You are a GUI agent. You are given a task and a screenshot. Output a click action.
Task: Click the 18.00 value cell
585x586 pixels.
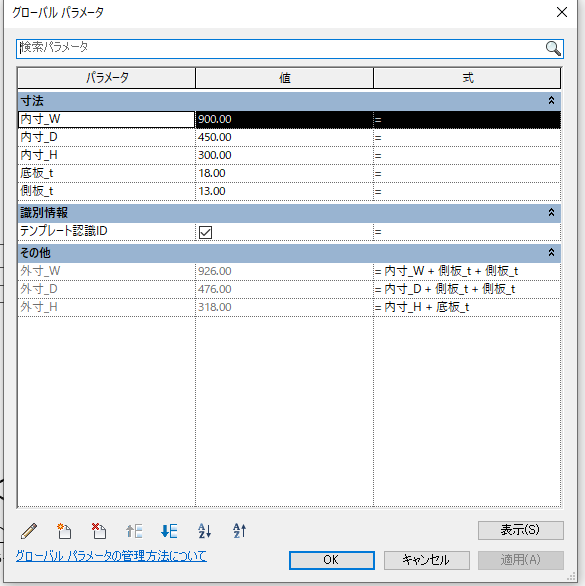tap(284, 173)
